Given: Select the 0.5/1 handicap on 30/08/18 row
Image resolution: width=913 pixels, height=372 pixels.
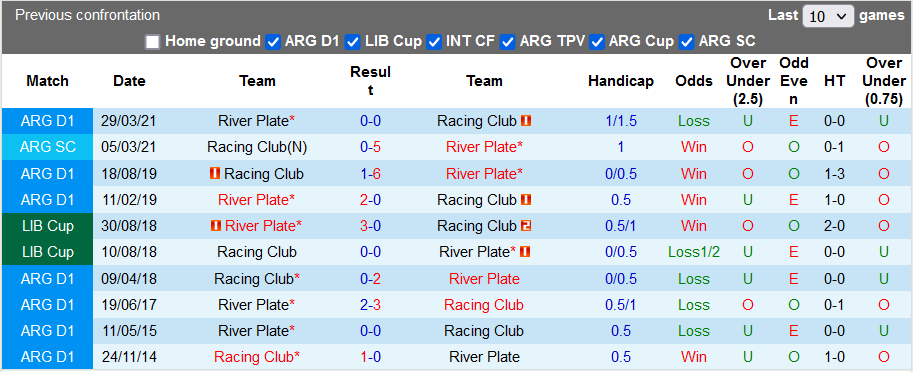Looking at the screenshot, I should click(x=621, y=226).
